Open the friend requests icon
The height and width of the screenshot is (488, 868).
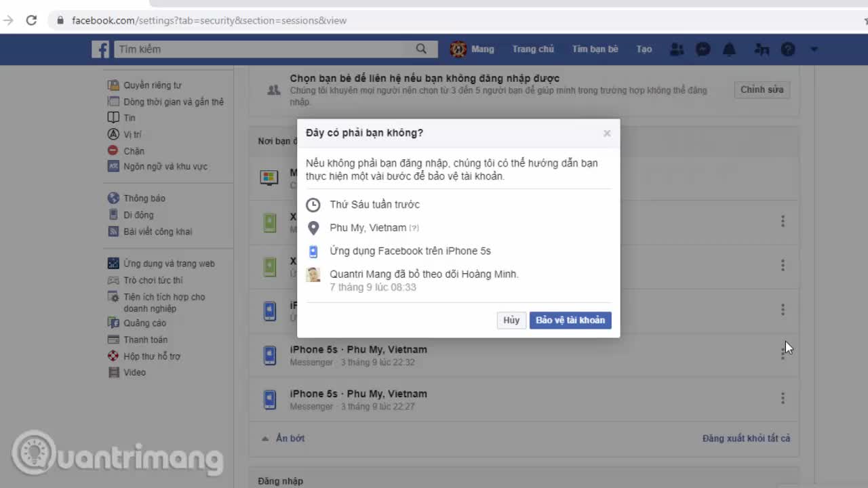[x=677, y=49]
